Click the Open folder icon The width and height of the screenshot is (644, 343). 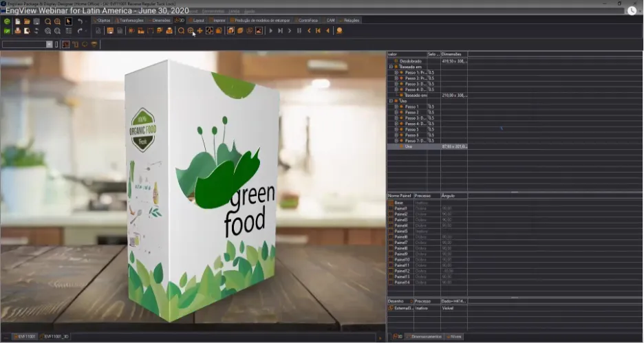click(x=27, y=21)
